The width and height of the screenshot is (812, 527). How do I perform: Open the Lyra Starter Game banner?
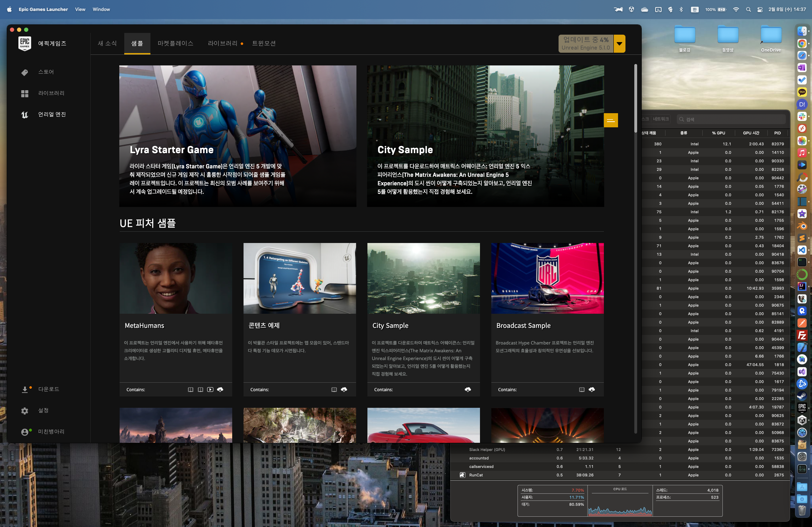coord(238,136)
